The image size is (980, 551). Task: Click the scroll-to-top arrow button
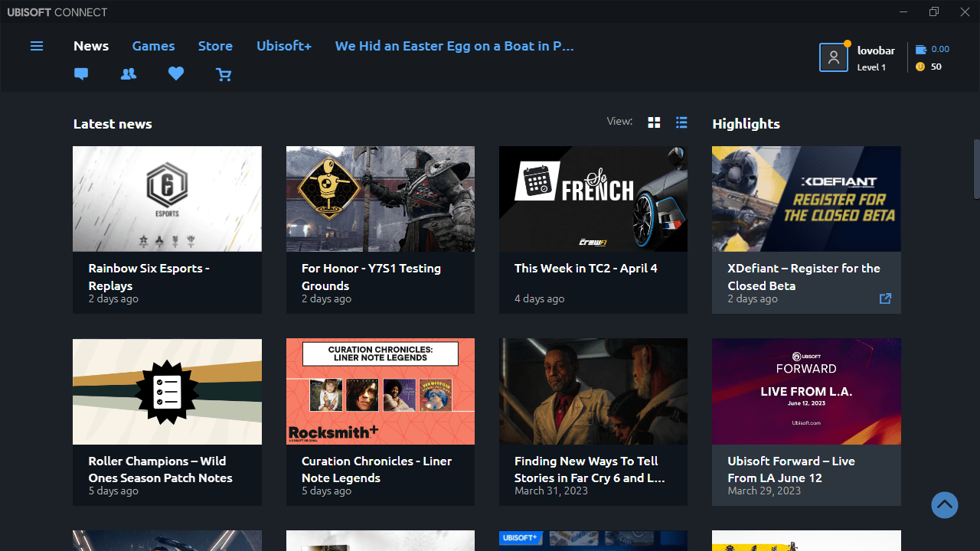[945, 505]
